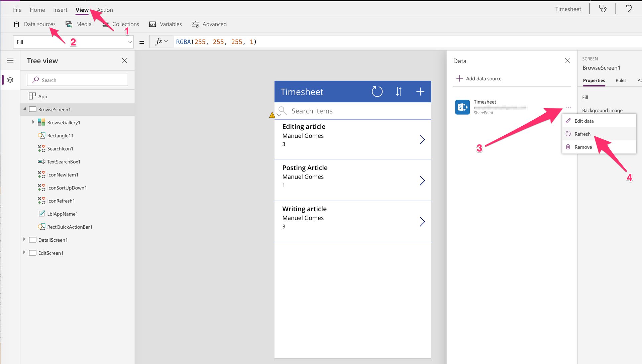Open the Fill property dropdown in formula bar
The image size is (642, 364).
click(130, 42)
